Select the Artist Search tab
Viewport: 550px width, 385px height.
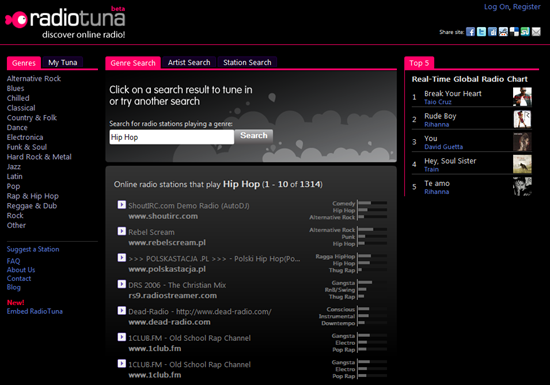tap(189, 62)
